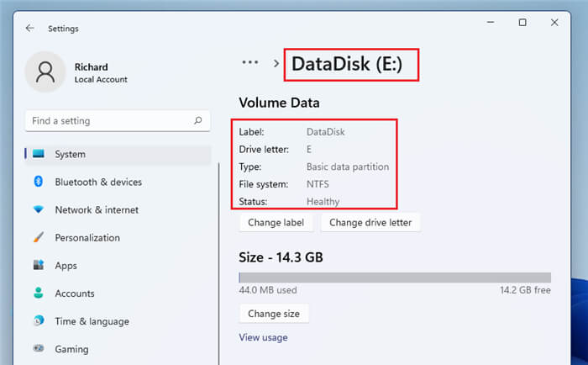Click the Change drive letter button
Viewport: 588px width, 365px height.
pyautogui.click(x=370, y=222)
